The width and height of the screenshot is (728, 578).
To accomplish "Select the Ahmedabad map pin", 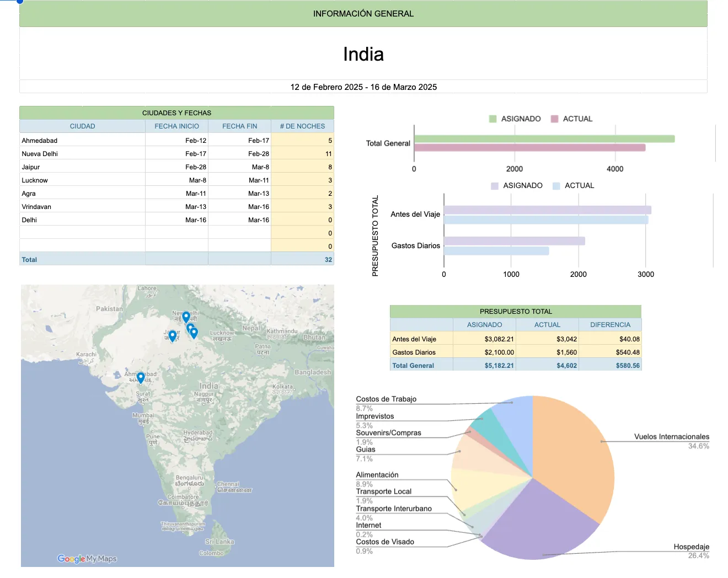I will point(141,377).
